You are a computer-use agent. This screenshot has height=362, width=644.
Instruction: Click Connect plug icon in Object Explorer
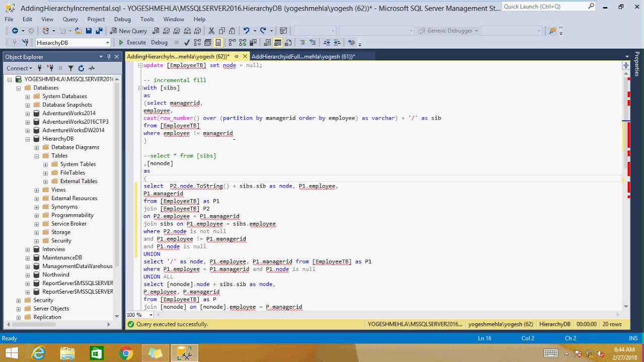(40, 68)
